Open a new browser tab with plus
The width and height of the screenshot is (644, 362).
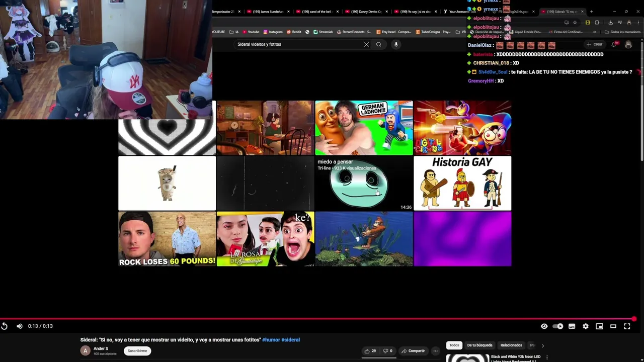591,12
